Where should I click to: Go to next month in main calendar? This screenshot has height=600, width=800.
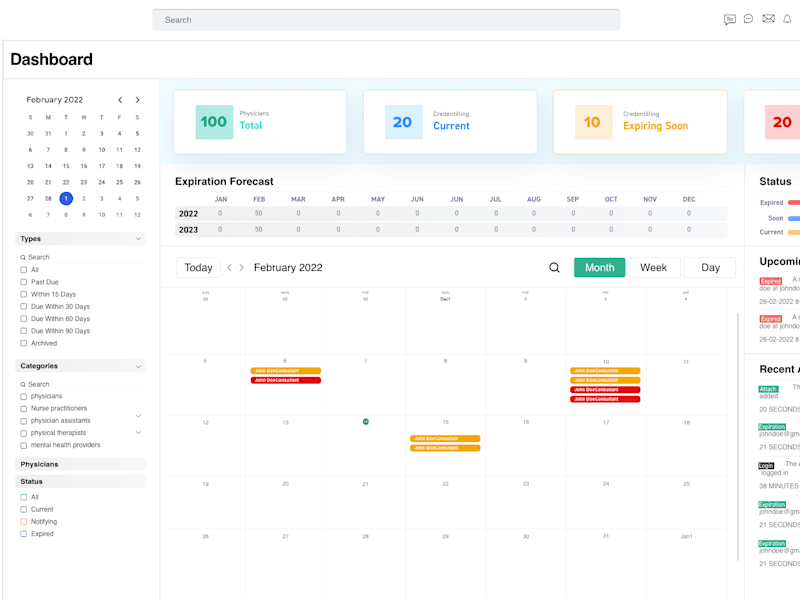(242, 267)
